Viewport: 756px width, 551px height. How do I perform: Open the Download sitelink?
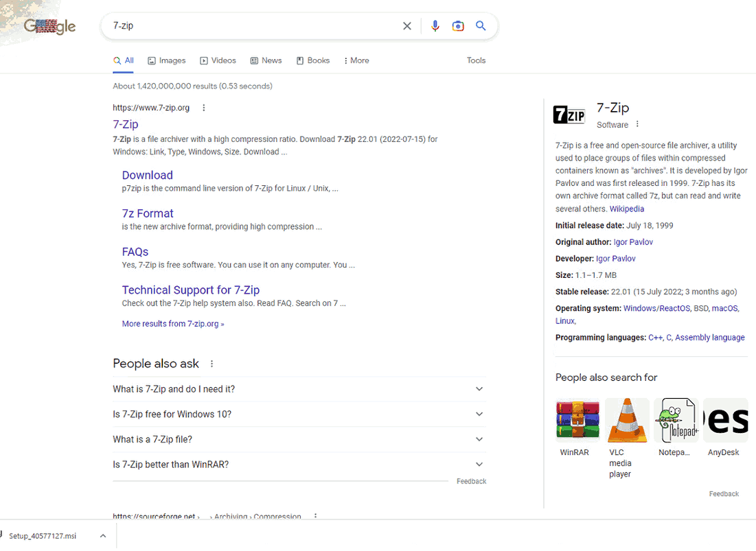pos(147,176)
